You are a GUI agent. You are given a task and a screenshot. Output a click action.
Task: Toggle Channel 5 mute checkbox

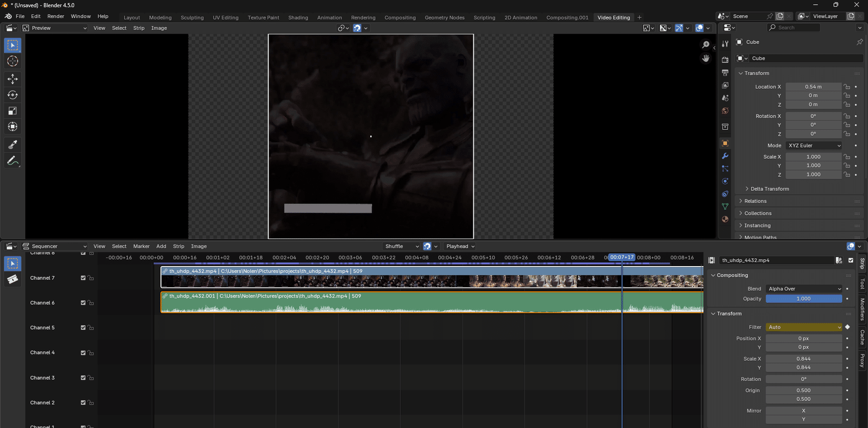pyautogui.click(x=83, y=328)
